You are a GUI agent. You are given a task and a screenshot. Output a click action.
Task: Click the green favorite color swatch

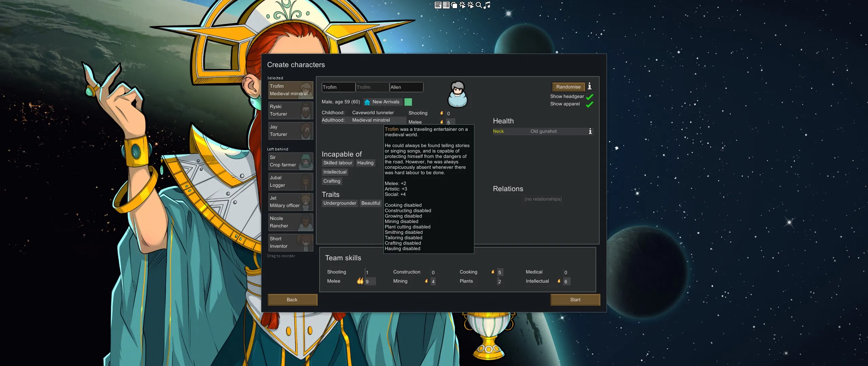408,102
